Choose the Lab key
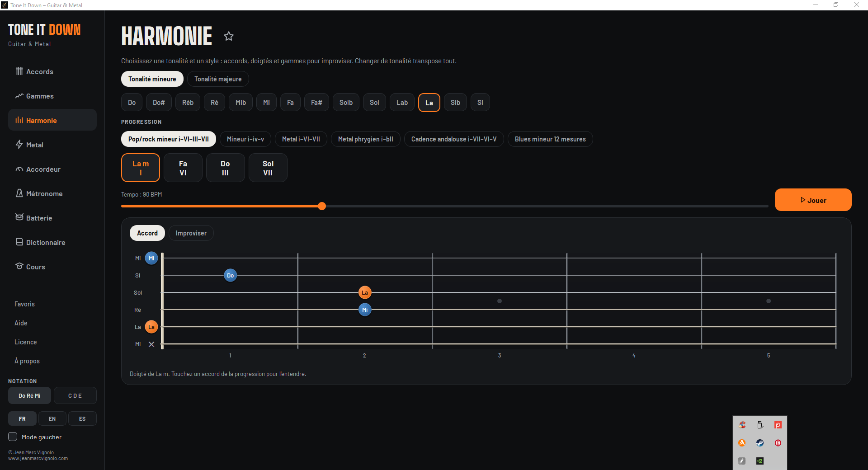868x470 pixels. coord(402,103)
